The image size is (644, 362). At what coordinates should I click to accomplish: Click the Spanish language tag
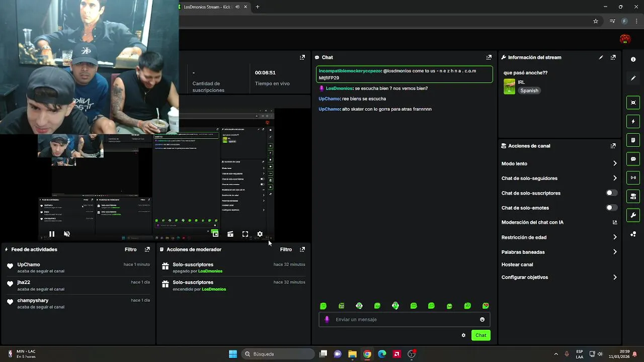[x=529, y=90]
